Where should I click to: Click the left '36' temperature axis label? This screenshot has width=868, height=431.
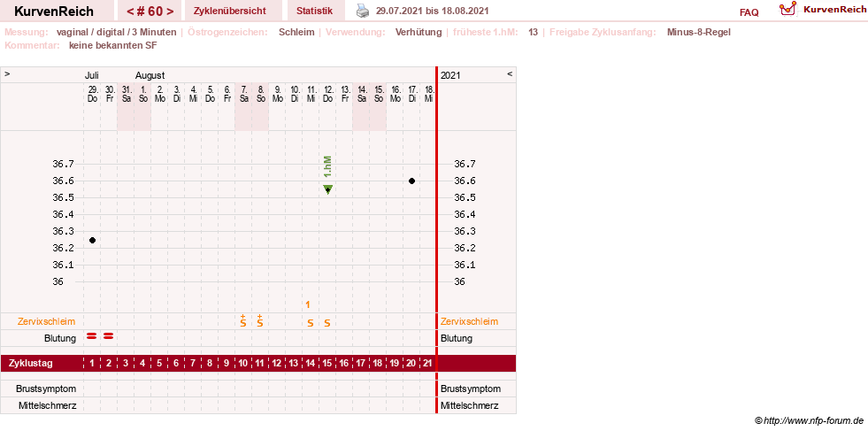click(58, 281)
